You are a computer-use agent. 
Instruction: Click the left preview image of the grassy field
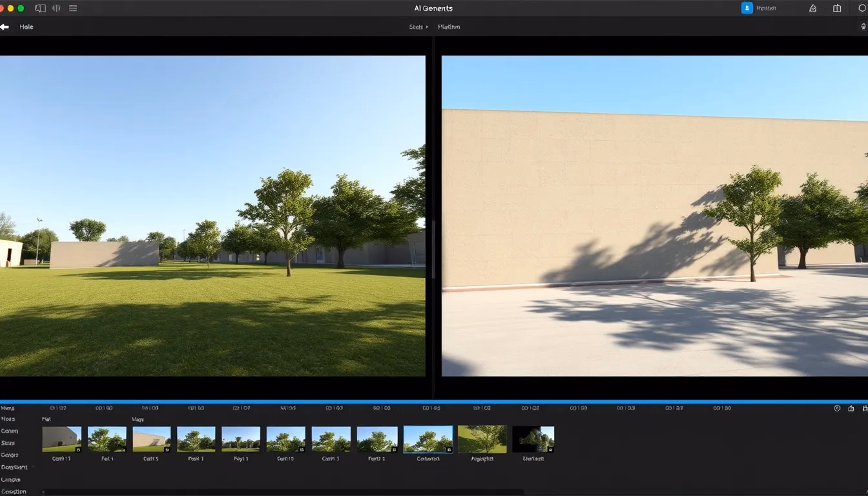tap(212, 216)
